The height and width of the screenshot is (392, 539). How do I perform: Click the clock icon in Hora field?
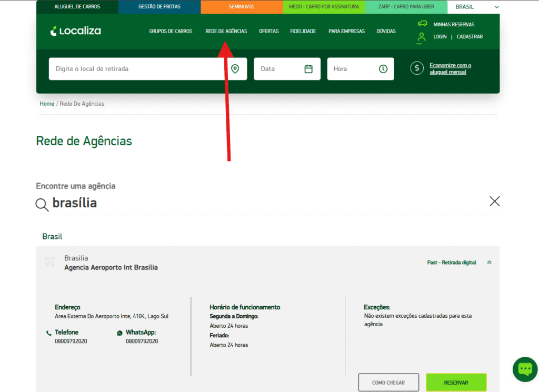[x=383, y=69]
